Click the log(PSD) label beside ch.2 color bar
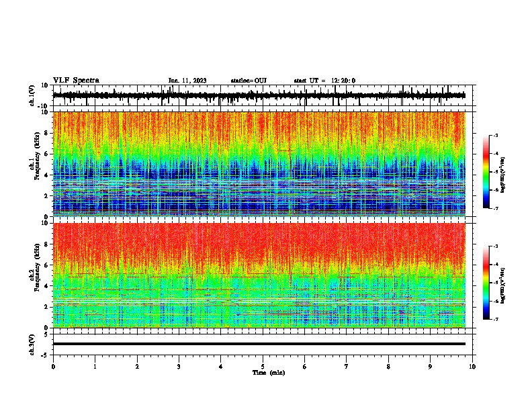Screen dimensions: 532x411 click(502, 285)
